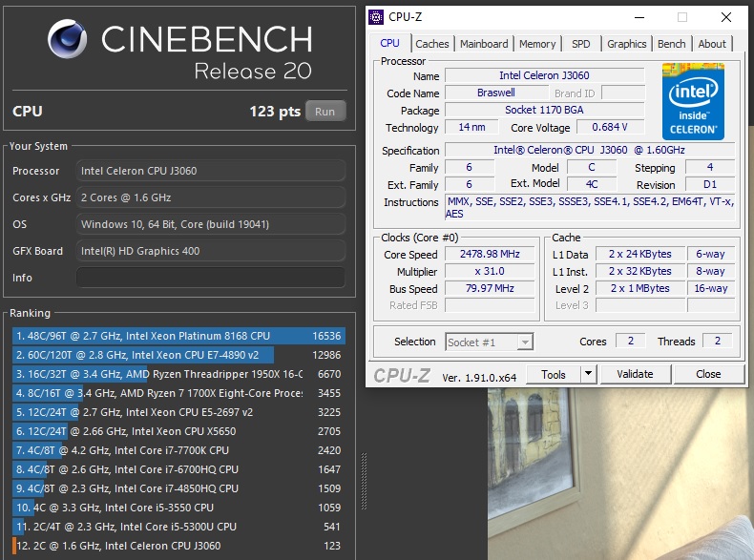Select the Xeon X5650 ranking row

178,431
